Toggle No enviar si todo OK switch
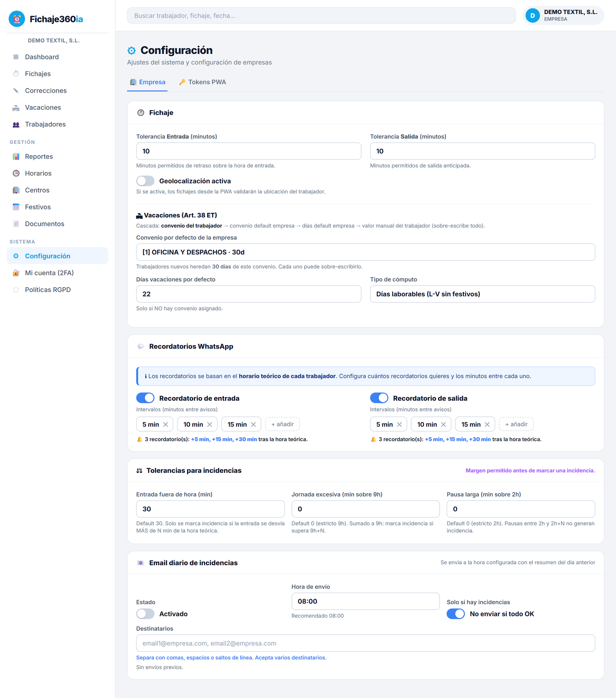 pyautogui.click(x=456, y=614)
